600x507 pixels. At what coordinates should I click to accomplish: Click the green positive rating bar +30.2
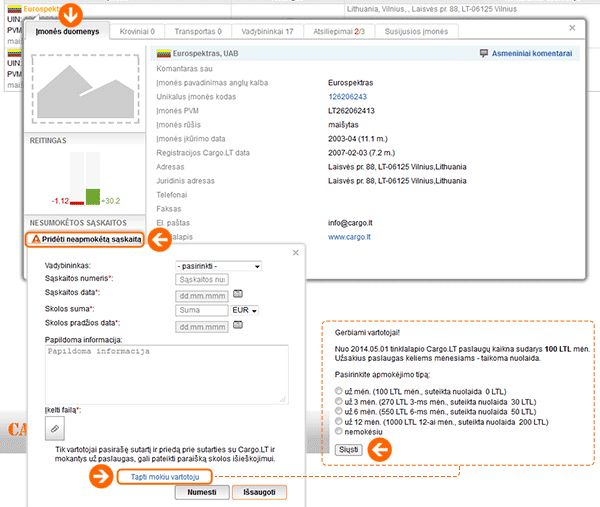pos(93,197)
